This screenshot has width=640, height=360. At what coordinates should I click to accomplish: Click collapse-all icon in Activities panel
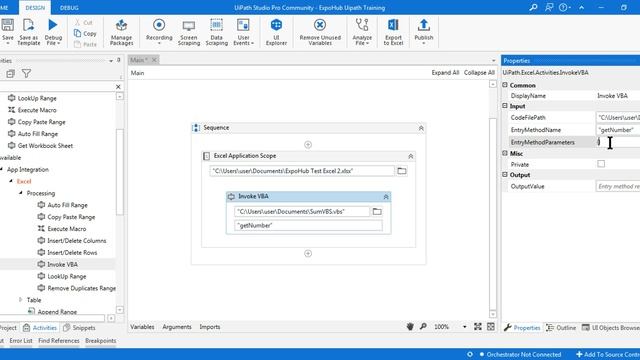coord(10,73)
